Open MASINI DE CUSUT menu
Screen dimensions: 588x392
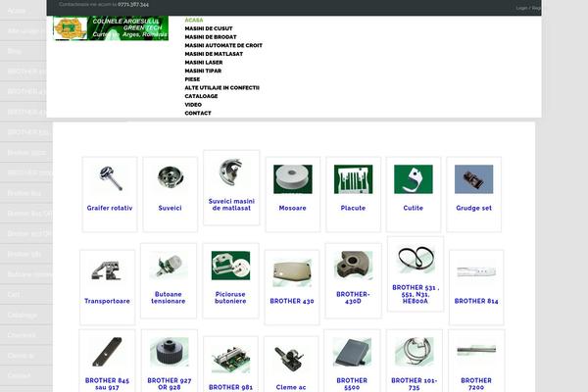click(209, 28)
